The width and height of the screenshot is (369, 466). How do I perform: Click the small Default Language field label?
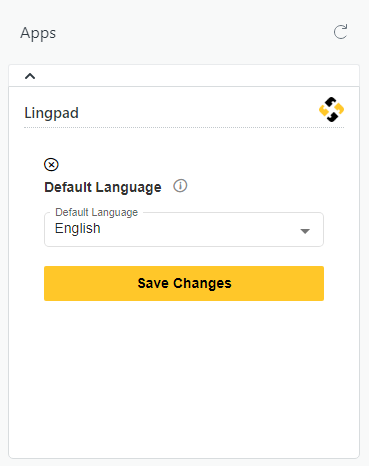[96, 212]
